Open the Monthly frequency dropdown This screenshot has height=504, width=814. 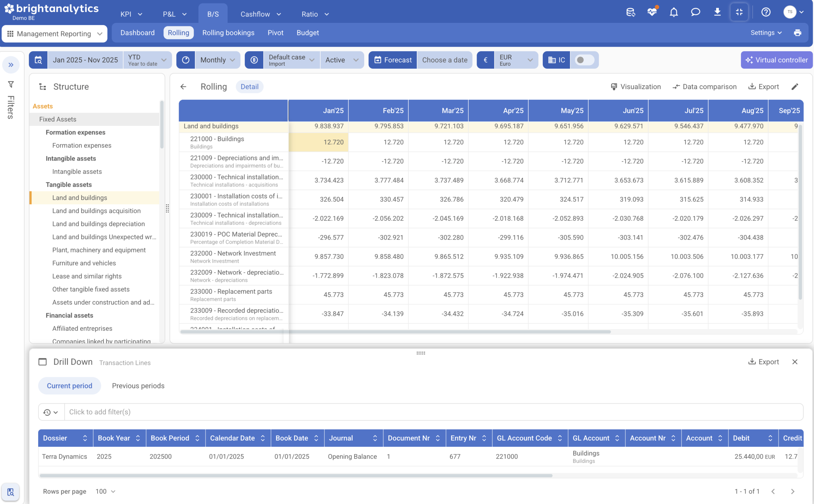pyautogui.click(x=217, y=60)
